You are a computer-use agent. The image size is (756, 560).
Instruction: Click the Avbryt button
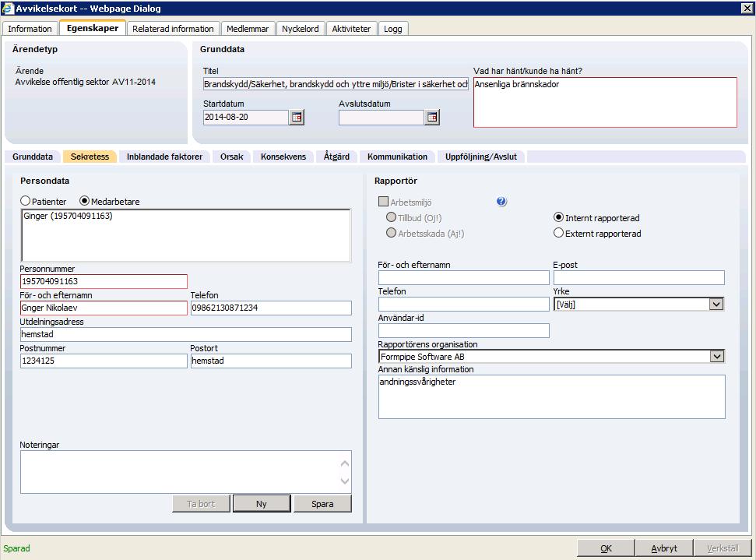[664, 548]
